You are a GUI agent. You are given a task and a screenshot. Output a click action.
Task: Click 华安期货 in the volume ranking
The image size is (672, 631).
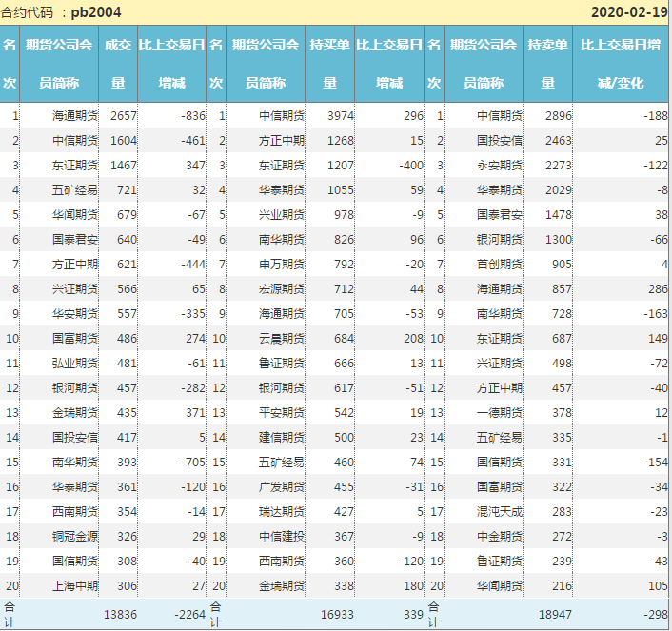point(75,314)
